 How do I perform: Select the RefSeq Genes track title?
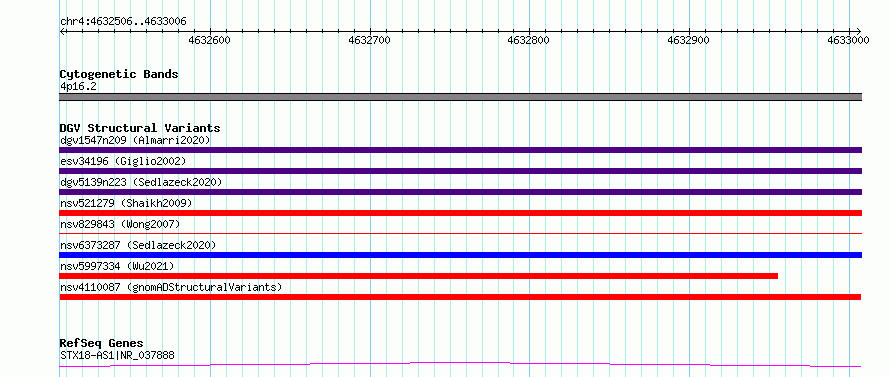101,344
